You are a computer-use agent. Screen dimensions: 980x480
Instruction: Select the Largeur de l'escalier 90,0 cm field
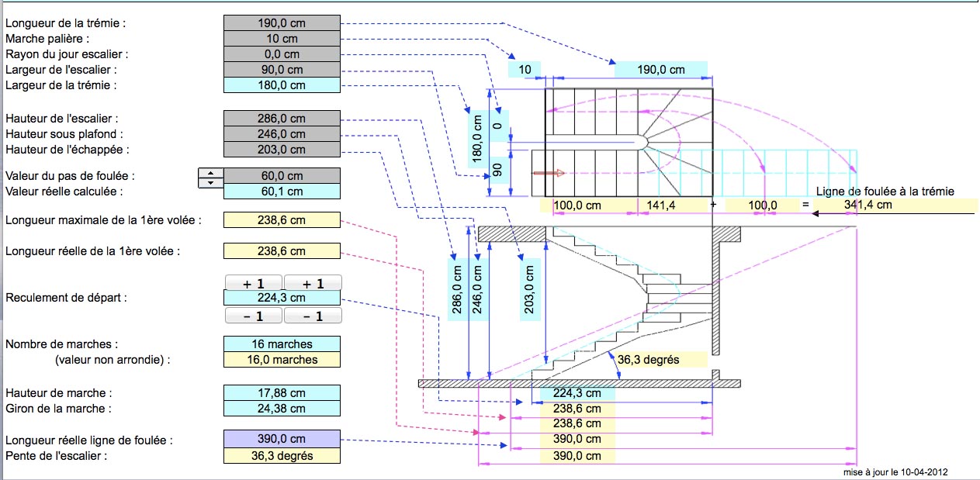(282, 70)
